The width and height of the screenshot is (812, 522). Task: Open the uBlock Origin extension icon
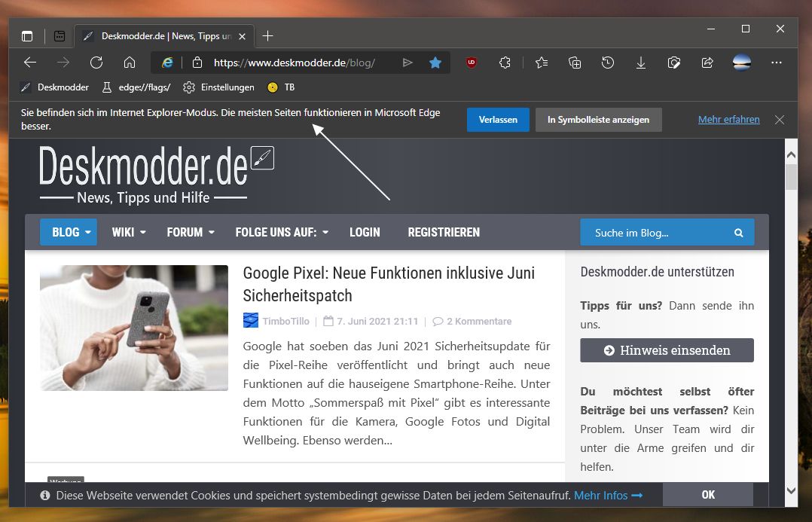pos(472,63)
